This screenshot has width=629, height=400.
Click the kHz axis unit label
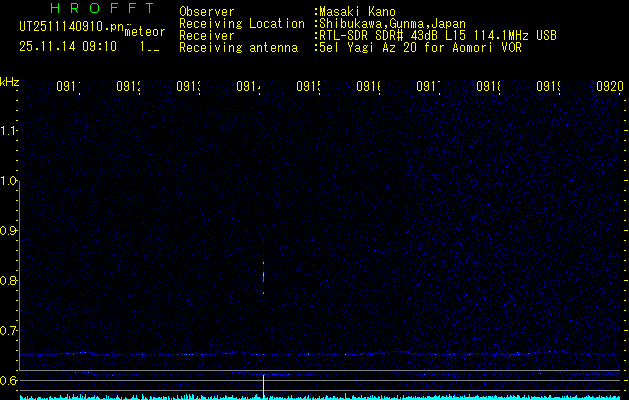[x=9, y=82]
